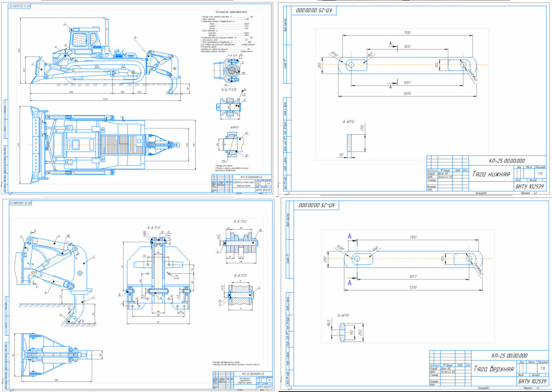Select the 1100 dimension on the upper rod drawing
Viewport: 552px width, 392px height.
(411, 237)
